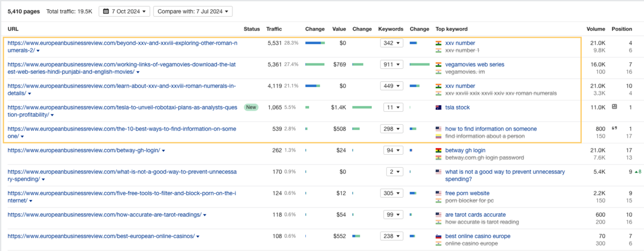
Task: Expand the 342 keywords dropdown
Action: coord(391,43)
